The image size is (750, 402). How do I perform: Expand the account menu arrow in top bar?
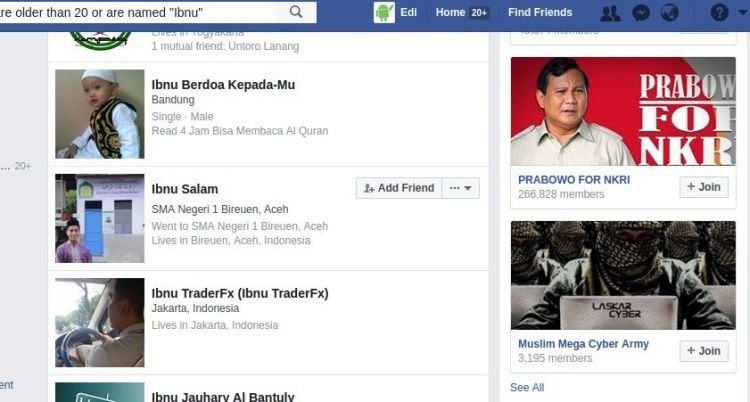pos(743,12)
